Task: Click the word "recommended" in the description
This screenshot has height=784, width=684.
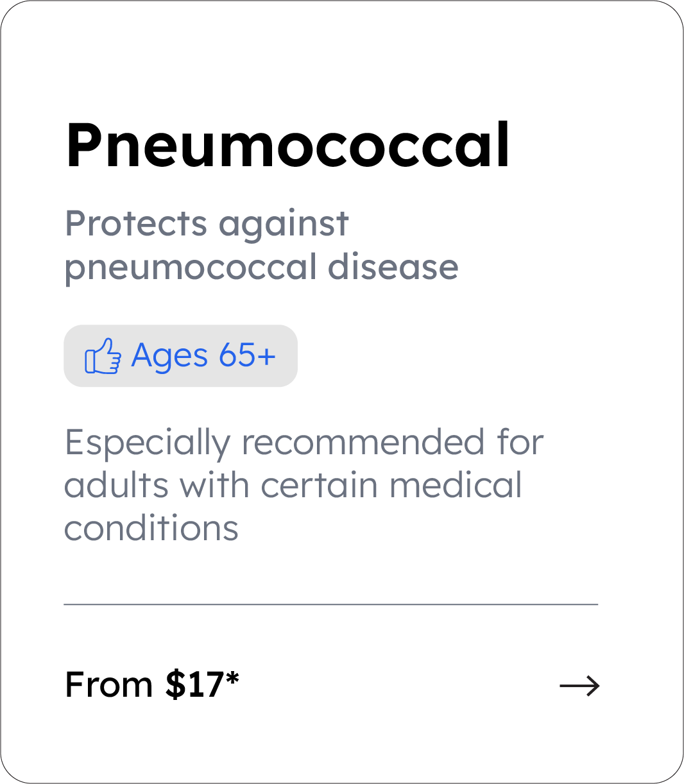Action: [363, 443]
